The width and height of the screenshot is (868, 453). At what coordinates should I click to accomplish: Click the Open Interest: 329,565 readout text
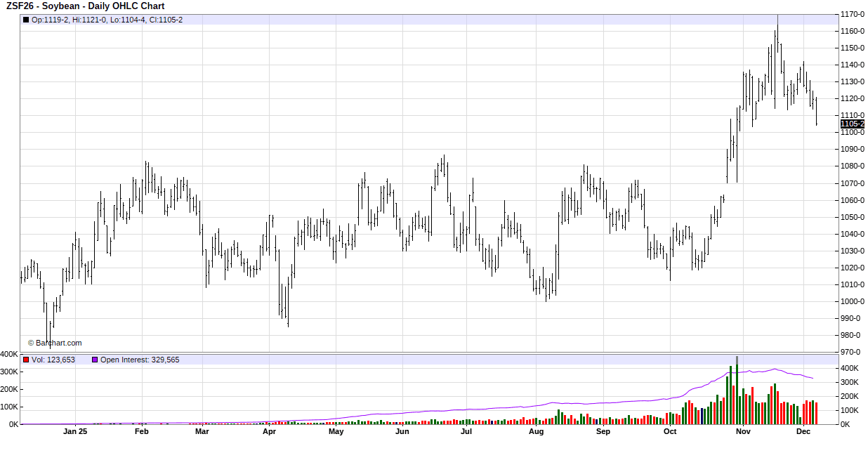point(140,360)
